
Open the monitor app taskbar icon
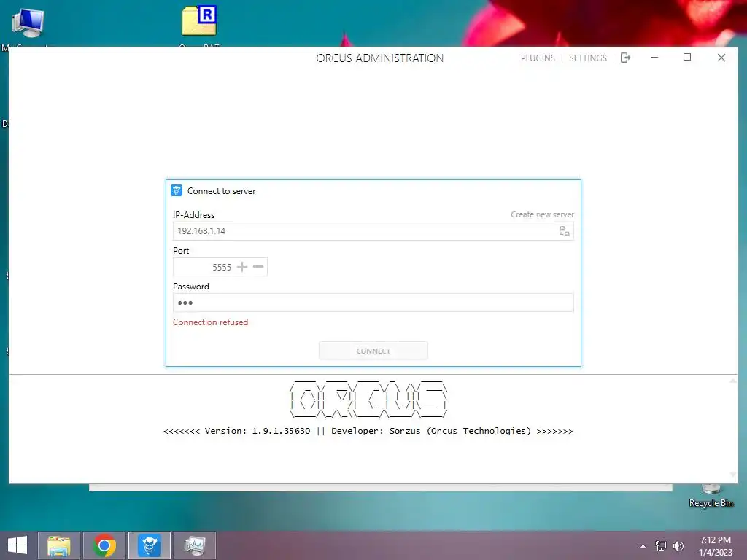coord(195,545)
